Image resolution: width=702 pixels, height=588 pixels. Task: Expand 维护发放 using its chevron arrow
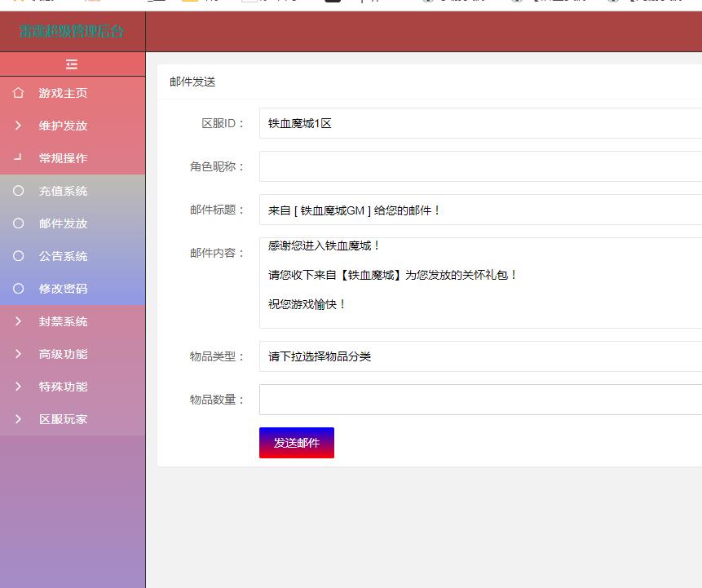pyautogui.click(x=19, y=126)
